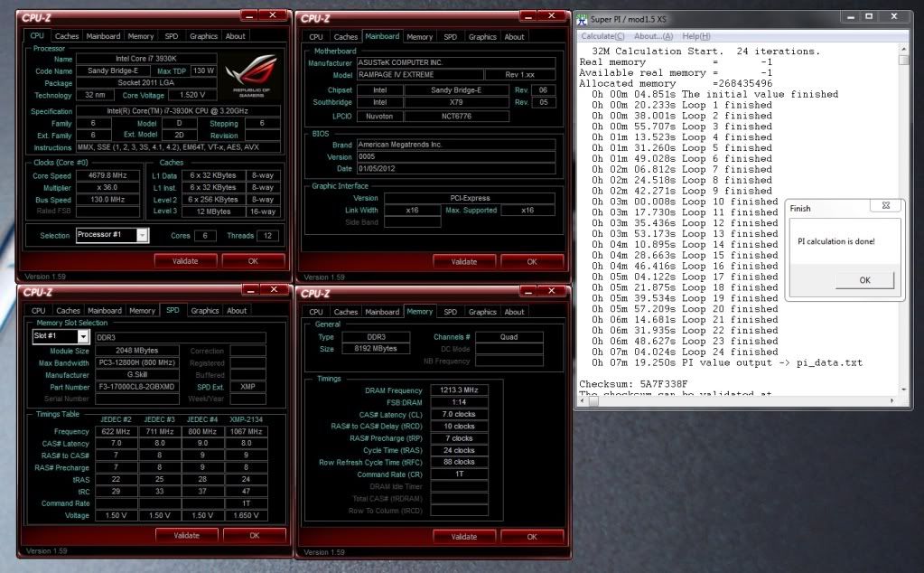Click Super PI vertical scrollbar up arrow
Viewport: 924px width, 573px height.
click(x=903, y=50)
